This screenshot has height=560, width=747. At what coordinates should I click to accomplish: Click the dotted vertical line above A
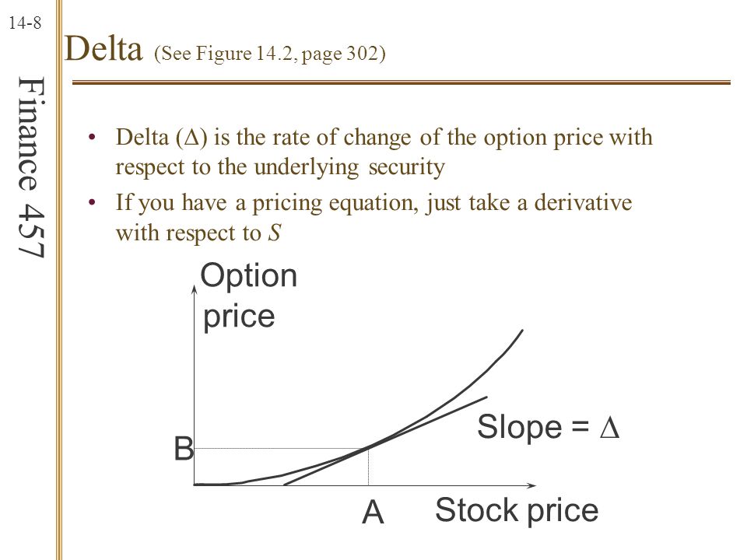[x=368, y=467]
